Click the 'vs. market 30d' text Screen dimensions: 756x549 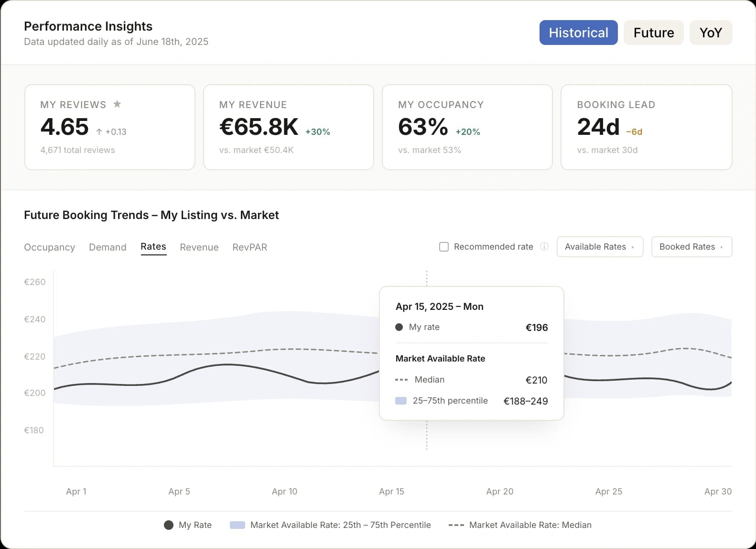607,150
